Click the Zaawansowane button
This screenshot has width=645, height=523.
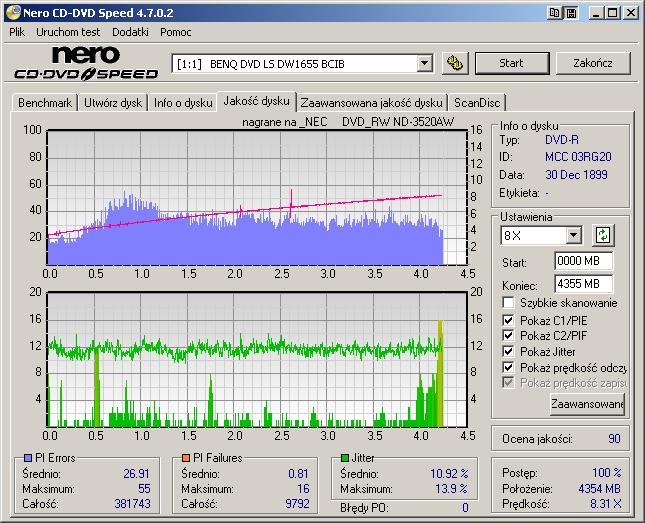(x=587, y=404)
